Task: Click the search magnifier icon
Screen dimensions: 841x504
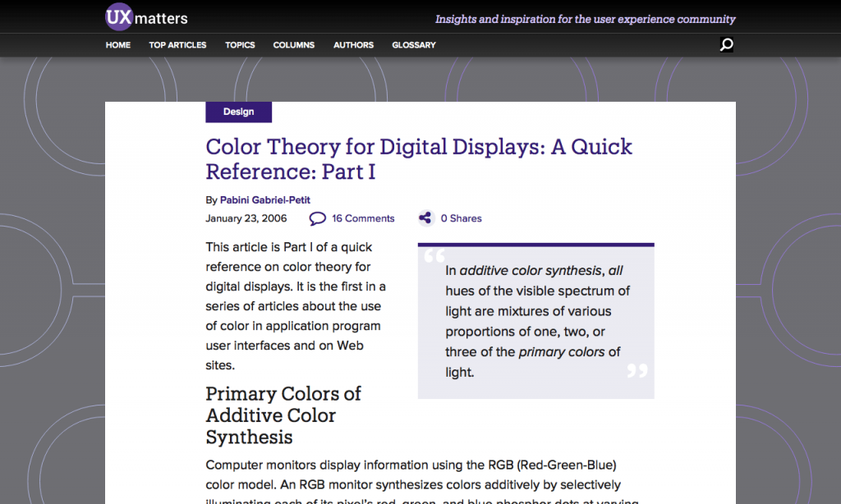Action: pyautogui.click(x=726, y=45)
